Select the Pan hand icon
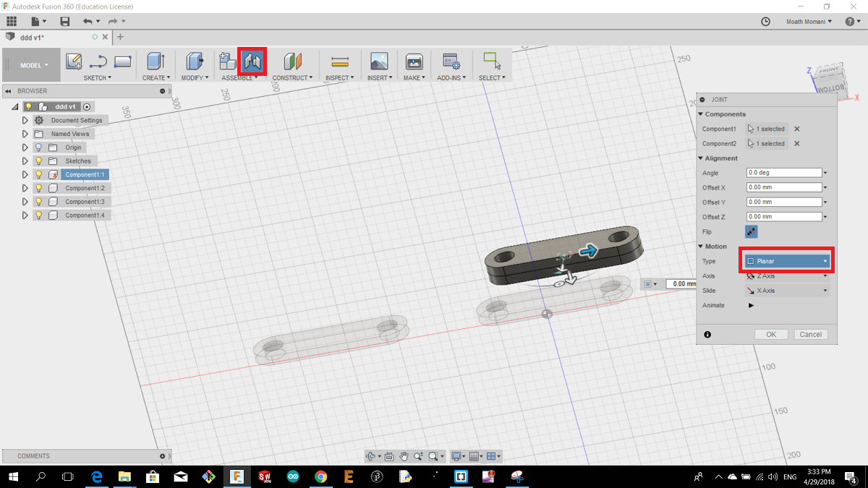Image resolution: width=868 pixels, height=488 pixels. click(x=404, y=456)
